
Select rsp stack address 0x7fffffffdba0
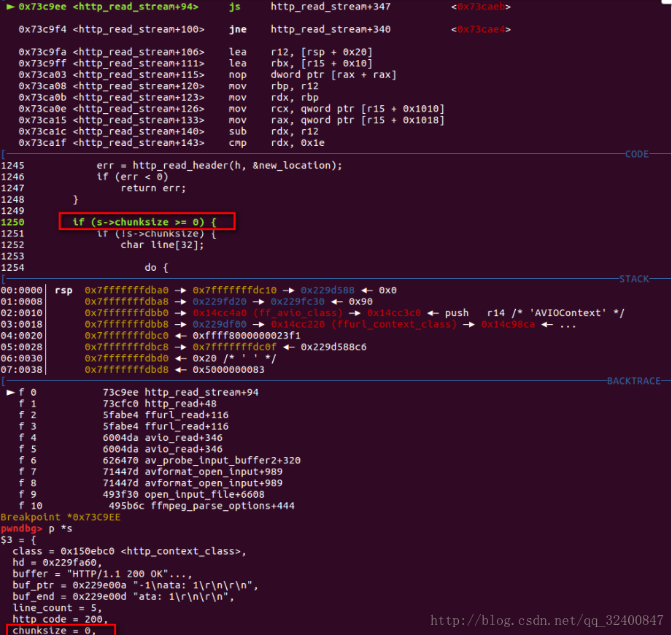pyautogui.click(x=126, y=290)
